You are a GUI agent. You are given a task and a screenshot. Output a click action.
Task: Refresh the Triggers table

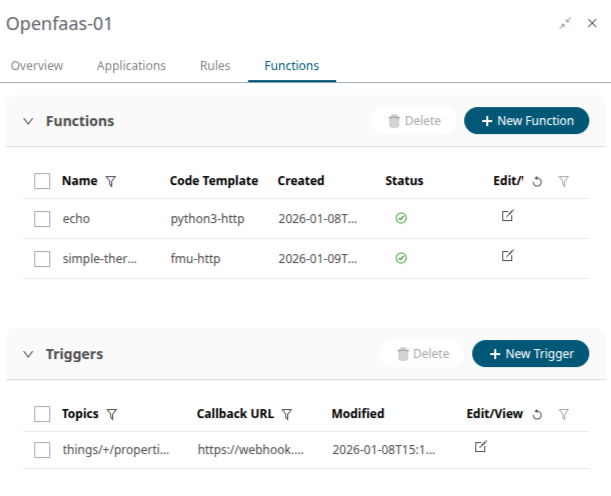point(537,414)
